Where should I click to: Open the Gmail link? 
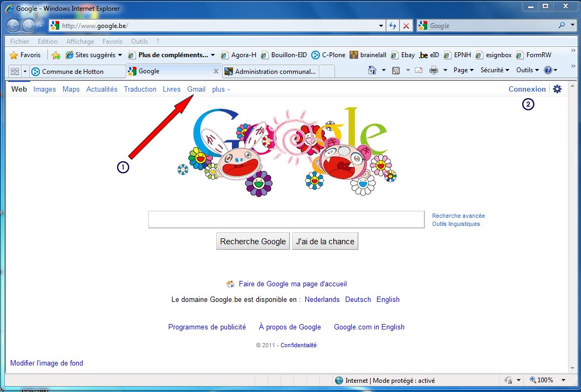click(196, 90)
